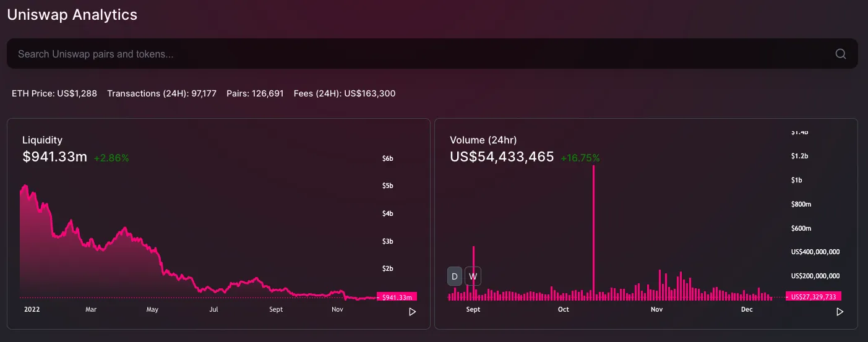Click the Sept label on Volume time axis

[x=473, y=309]
